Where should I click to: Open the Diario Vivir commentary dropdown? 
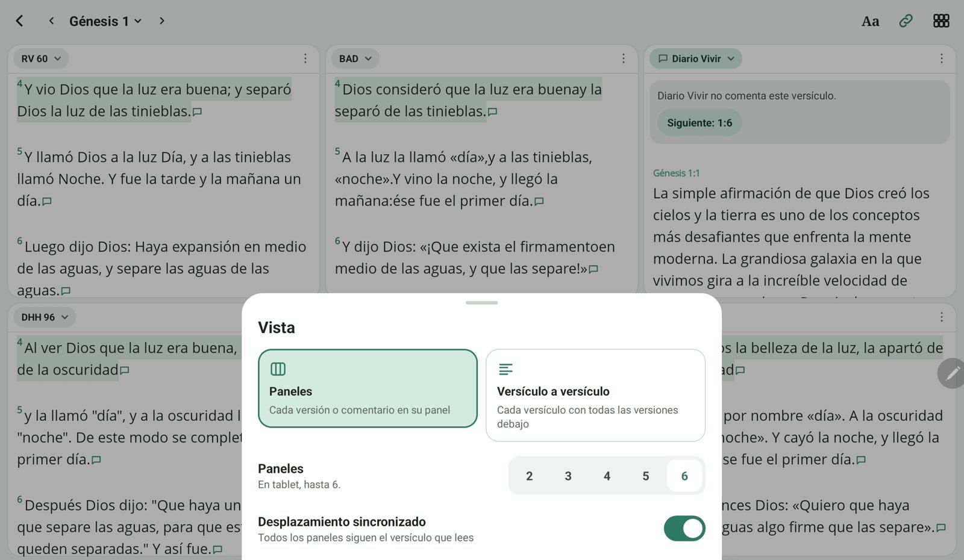coord(696,58)
